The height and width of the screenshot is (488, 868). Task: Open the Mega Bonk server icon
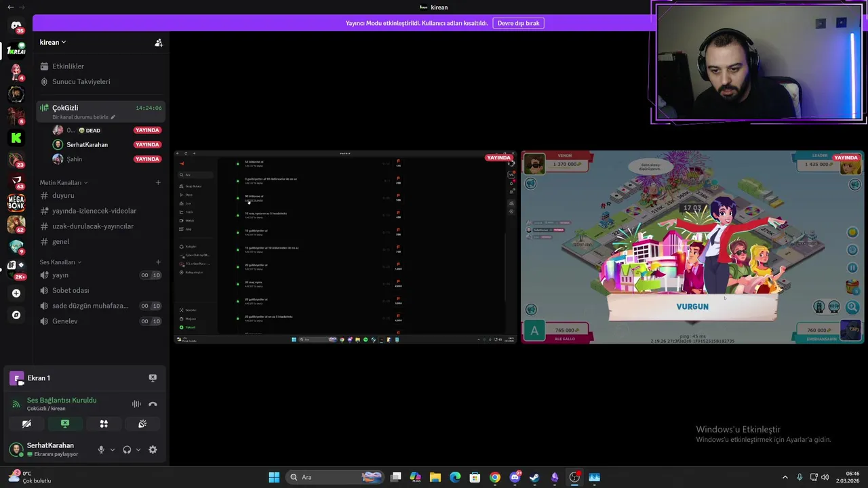(16, 203)
